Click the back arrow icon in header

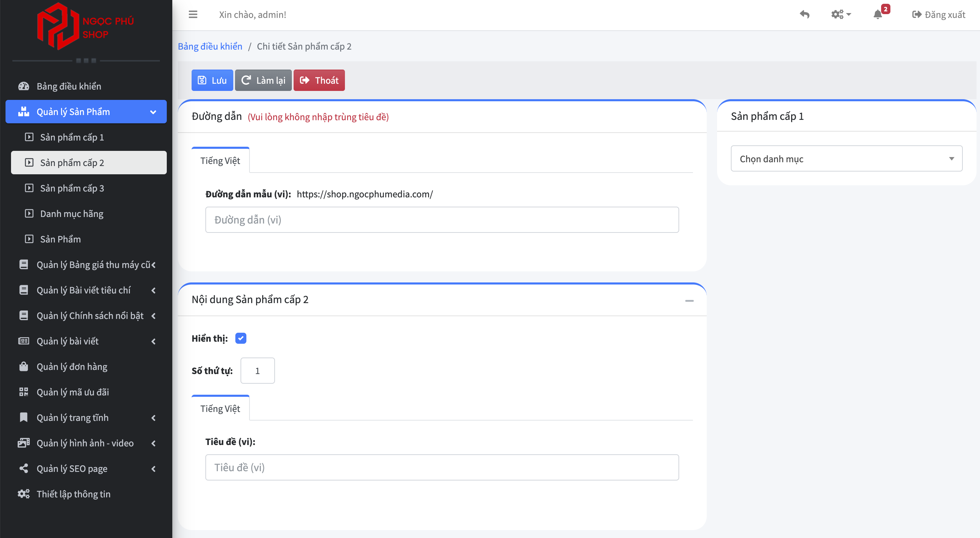click(804, 14)
